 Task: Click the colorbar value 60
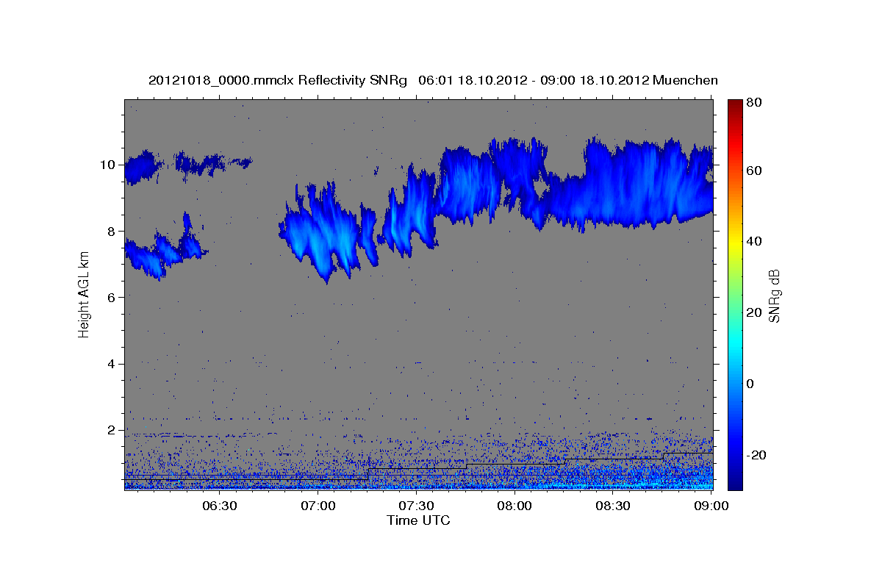pos(753,171)
